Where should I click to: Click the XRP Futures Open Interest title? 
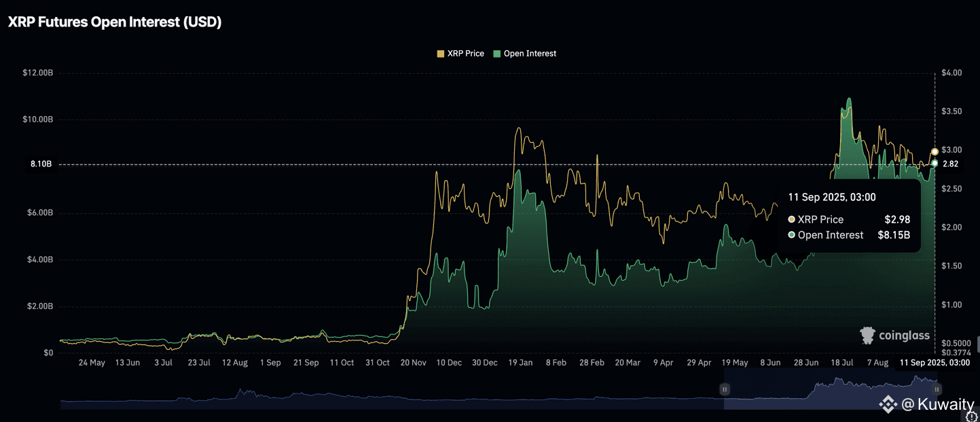(x=115, y=22)
